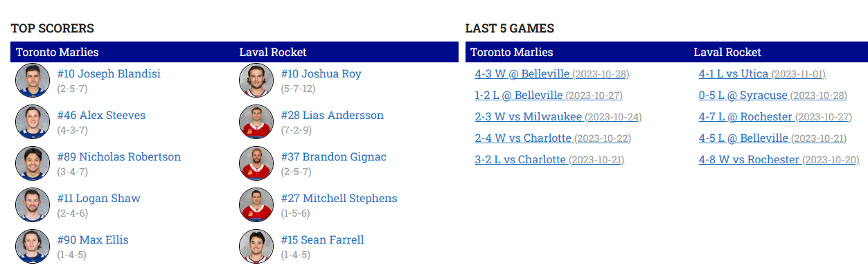Click Brandon Gignac's player photo

256,163
